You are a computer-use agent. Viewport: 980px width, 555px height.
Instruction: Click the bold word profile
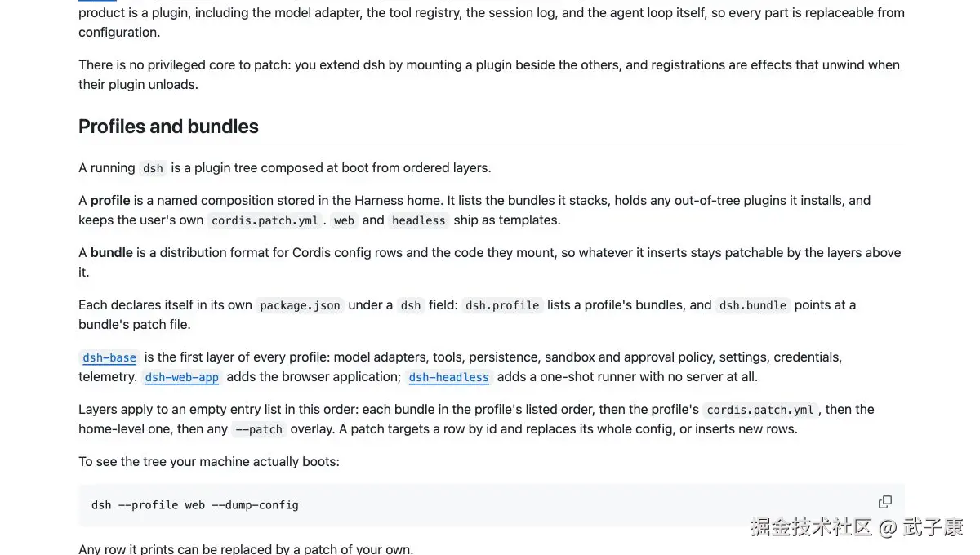(110, 201)
